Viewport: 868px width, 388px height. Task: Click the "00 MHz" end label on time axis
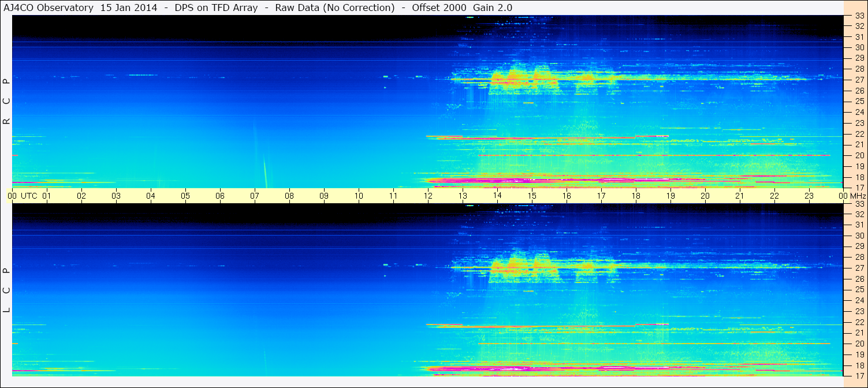click(852, 196)
